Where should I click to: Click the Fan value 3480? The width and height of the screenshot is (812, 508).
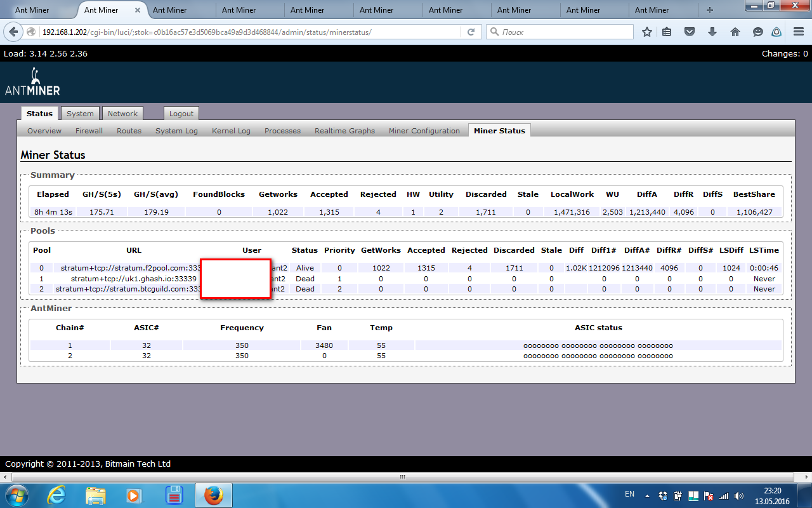click(x=324, y=345)
